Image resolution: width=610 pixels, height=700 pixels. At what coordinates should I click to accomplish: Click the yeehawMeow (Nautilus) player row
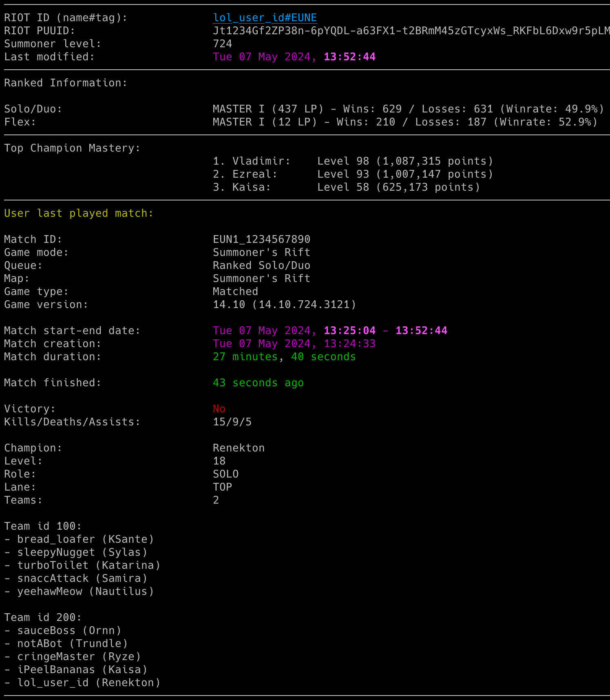79,592
